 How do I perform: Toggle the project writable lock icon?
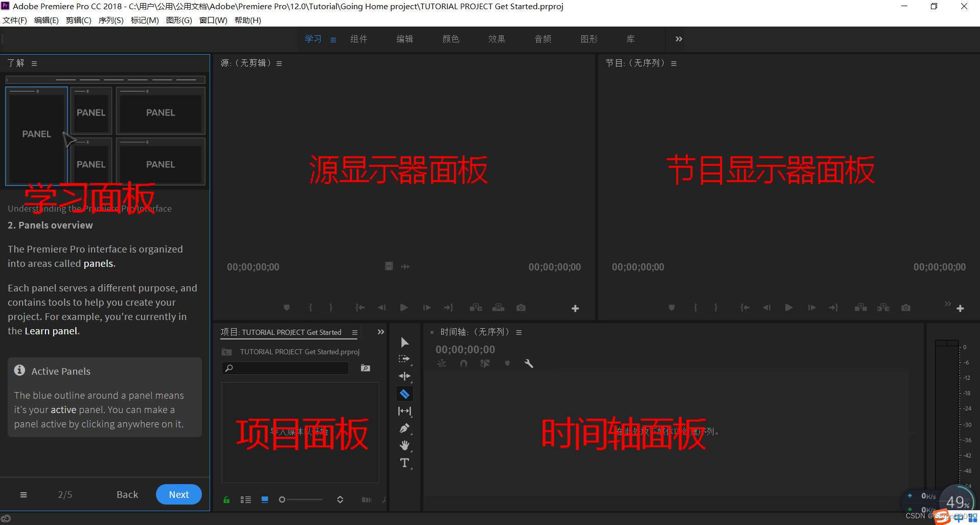[226, 499]
